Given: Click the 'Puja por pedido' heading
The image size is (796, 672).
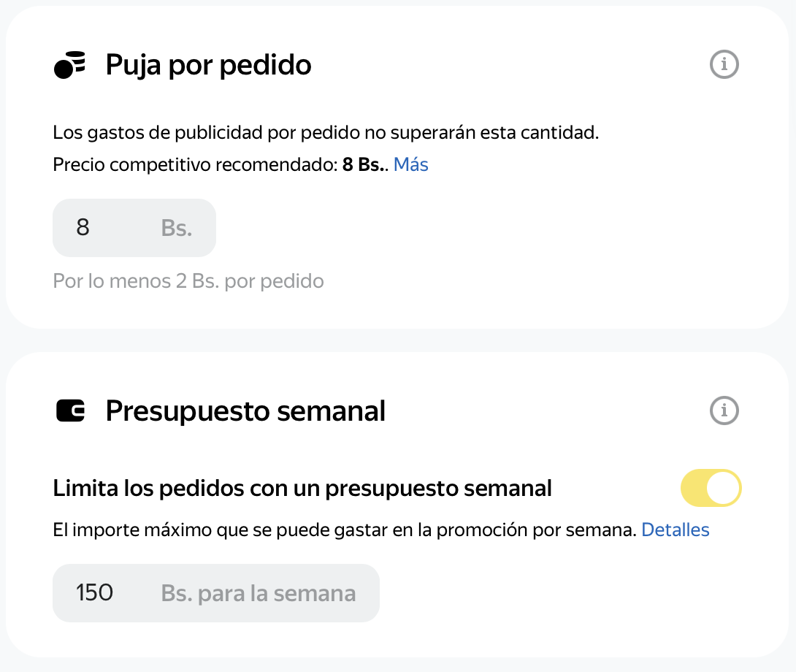Looking at the screenshot, I should click(x=209, y=65).
